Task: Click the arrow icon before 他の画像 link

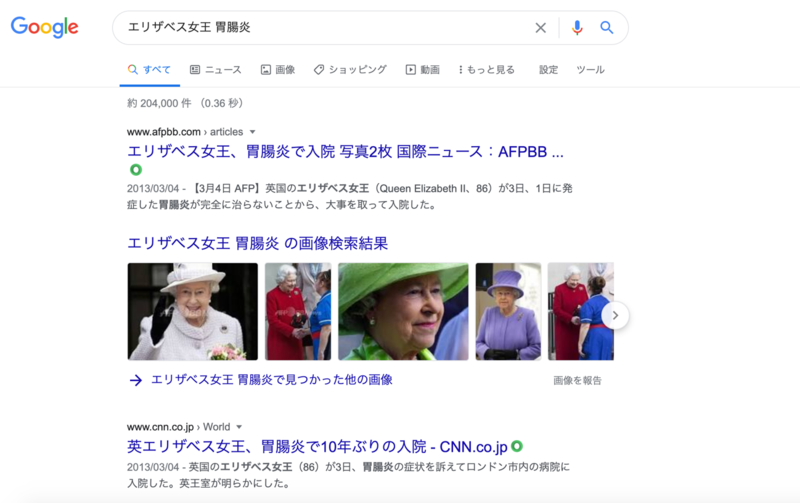Action: 136,380
